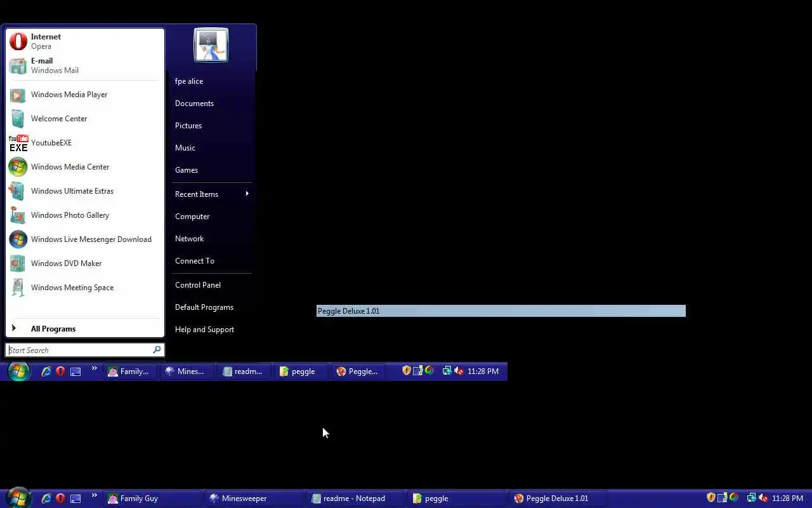
Task: Open Windows Ultimate Extras
Action: click(85, 191)
